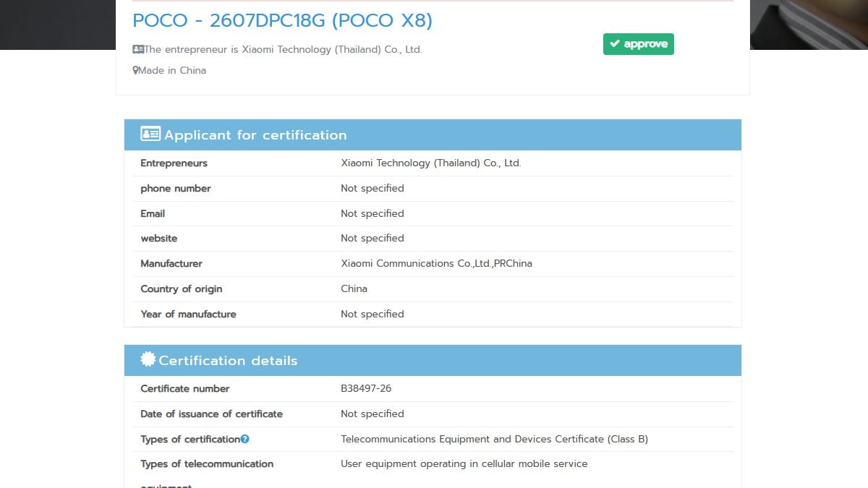Screen dimensions: 868x488
Task: Click the 'phone number' row label
Action: click(176, 188)
